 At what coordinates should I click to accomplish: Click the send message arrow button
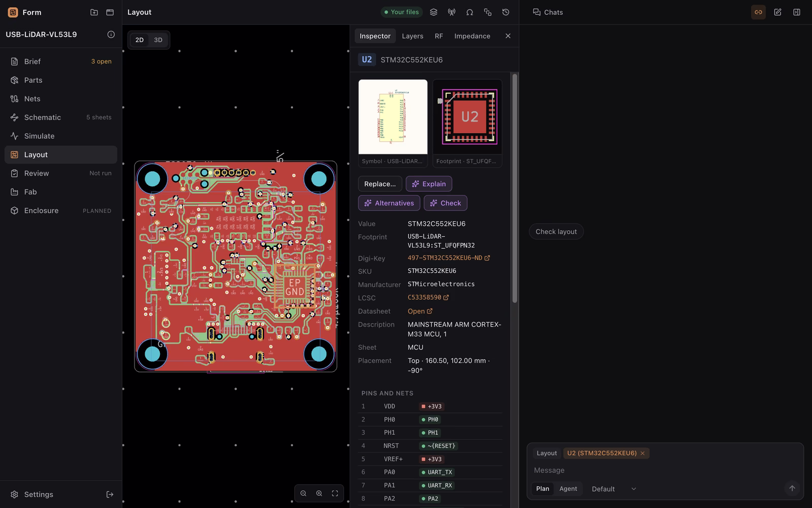tap(792, 488)
